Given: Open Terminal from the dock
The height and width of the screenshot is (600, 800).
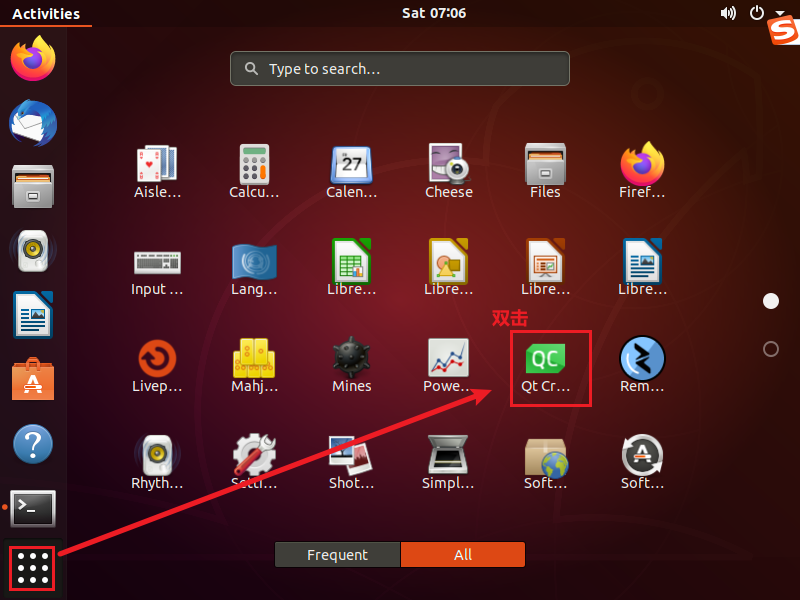Looking at the screenshot, I should [x=33, y=508].
